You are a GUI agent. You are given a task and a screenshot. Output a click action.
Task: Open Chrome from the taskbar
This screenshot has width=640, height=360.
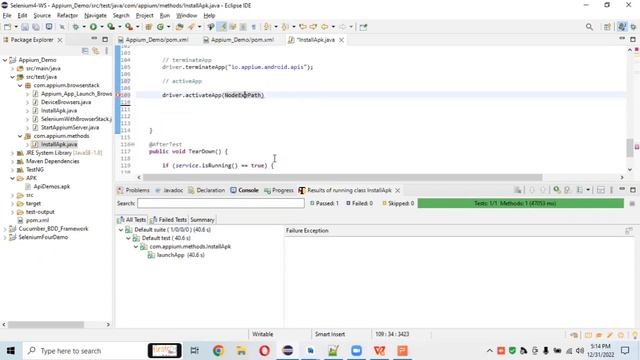pos(218,351)
